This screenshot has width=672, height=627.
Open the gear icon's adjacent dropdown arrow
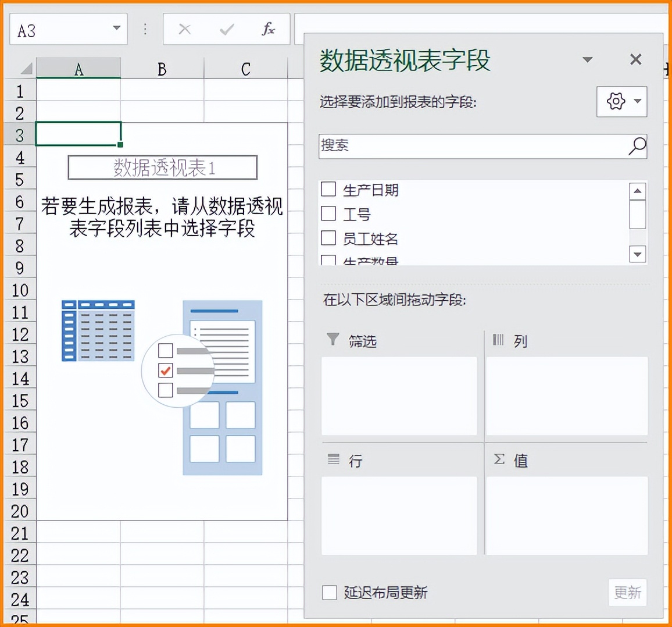(x=638, y=100)
